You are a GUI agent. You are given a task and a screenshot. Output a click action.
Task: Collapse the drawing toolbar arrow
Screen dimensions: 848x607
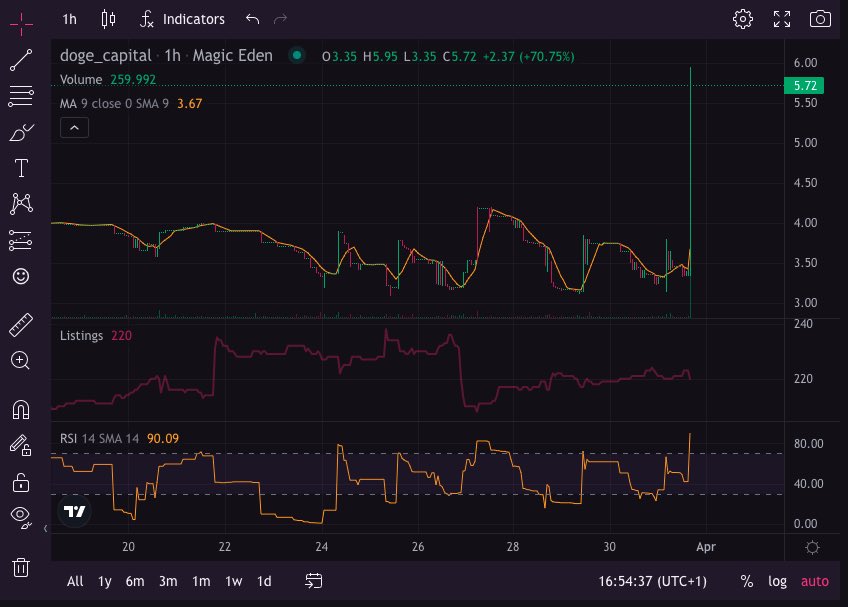pyautogui.click(x=45, y=529)
